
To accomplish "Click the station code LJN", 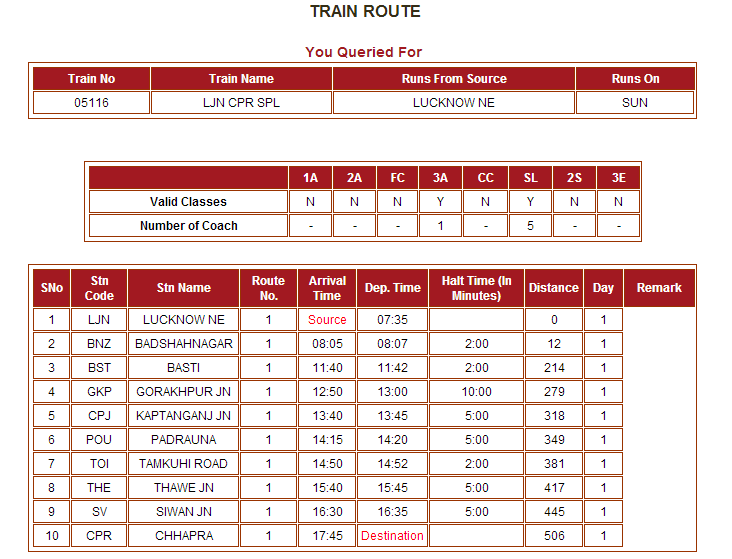I will point(99,320).
